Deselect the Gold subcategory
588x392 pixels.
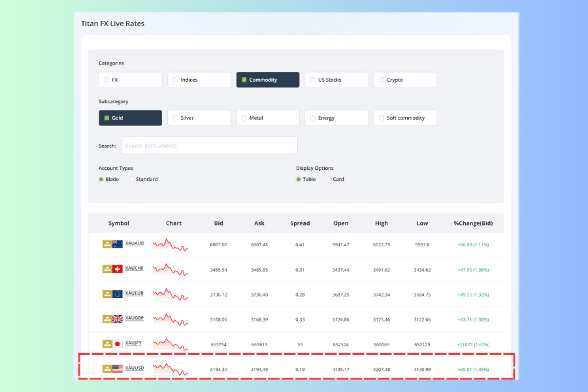pos(130,118)
